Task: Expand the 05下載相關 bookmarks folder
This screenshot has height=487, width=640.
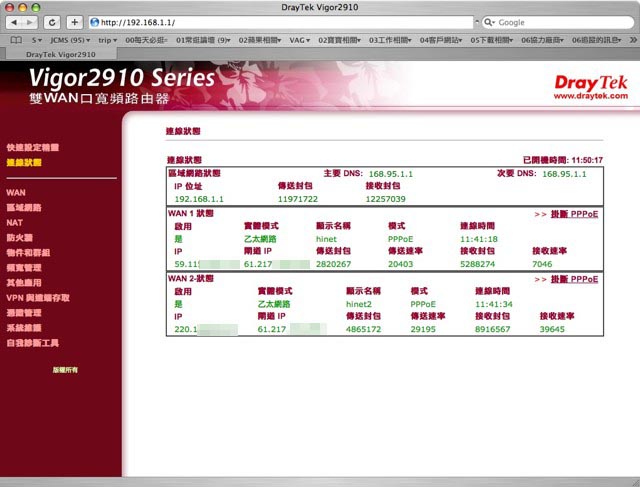Action: tap(491, 40)
